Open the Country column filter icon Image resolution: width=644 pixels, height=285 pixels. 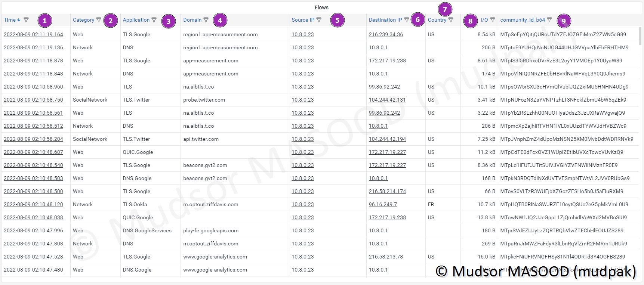pos(451,20)
